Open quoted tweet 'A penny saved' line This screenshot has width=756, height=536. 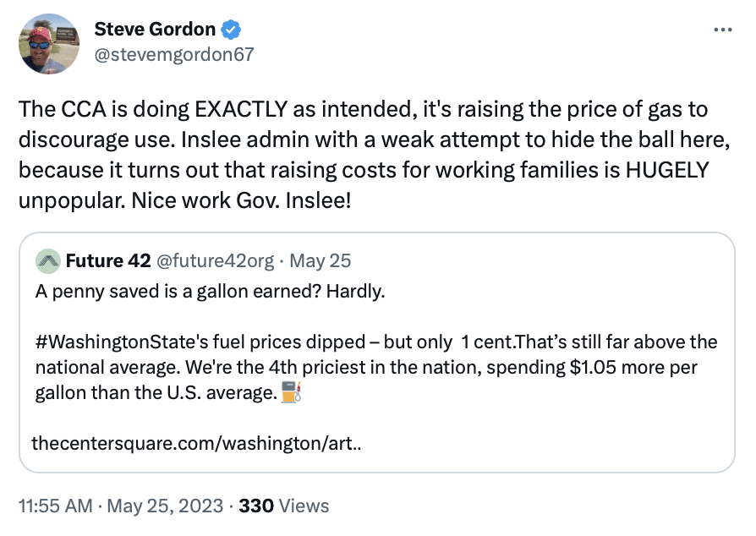(x=211, y=291)
